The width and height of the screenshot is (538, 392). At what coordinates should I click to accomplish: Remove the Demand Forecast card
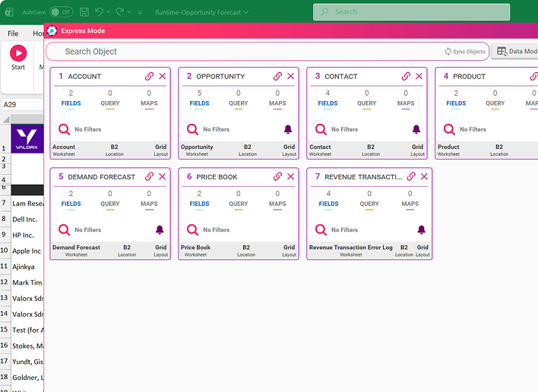[163, 176]
